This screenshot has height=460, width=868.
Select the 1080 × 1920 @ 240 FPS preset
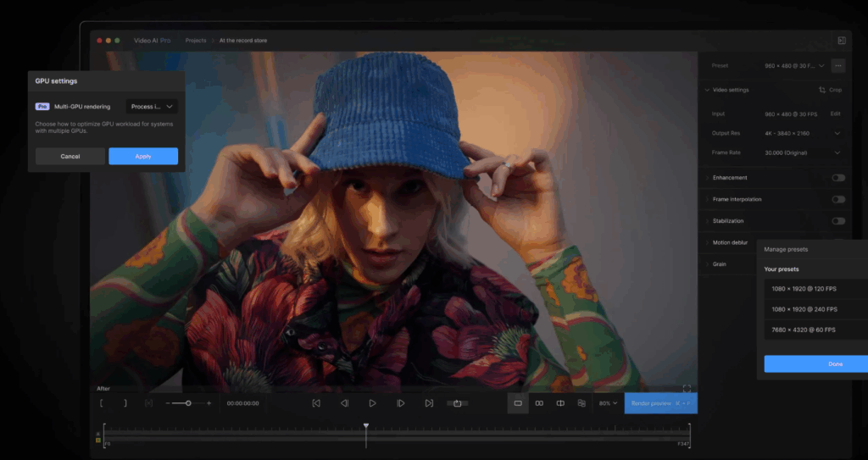pos(816,309)
